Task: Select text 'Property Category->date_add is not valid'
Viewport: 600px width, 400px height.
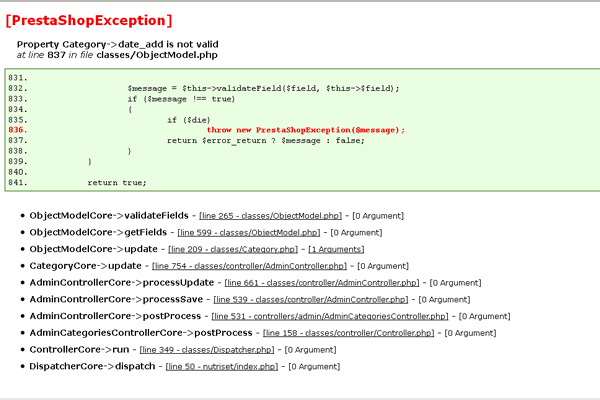Action: (x=117, y=44)
